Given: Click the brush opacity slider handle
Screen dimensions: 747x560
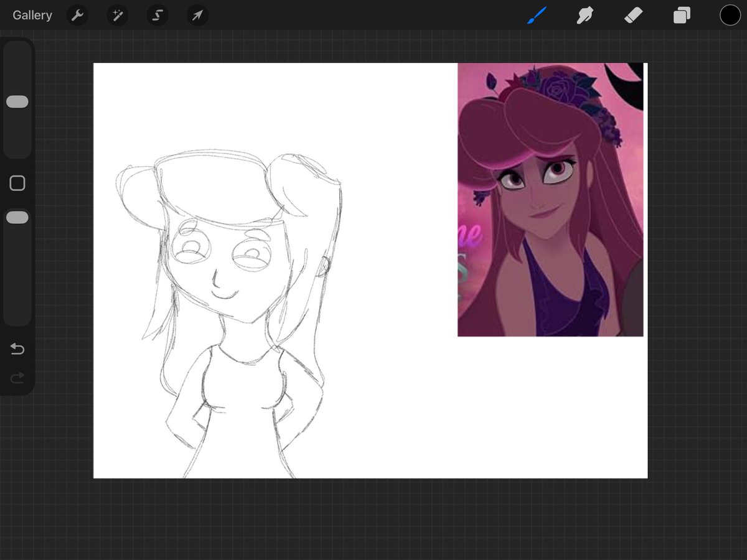Looking at the screenshot, I should pyautogui.click(x=17, y=217).
